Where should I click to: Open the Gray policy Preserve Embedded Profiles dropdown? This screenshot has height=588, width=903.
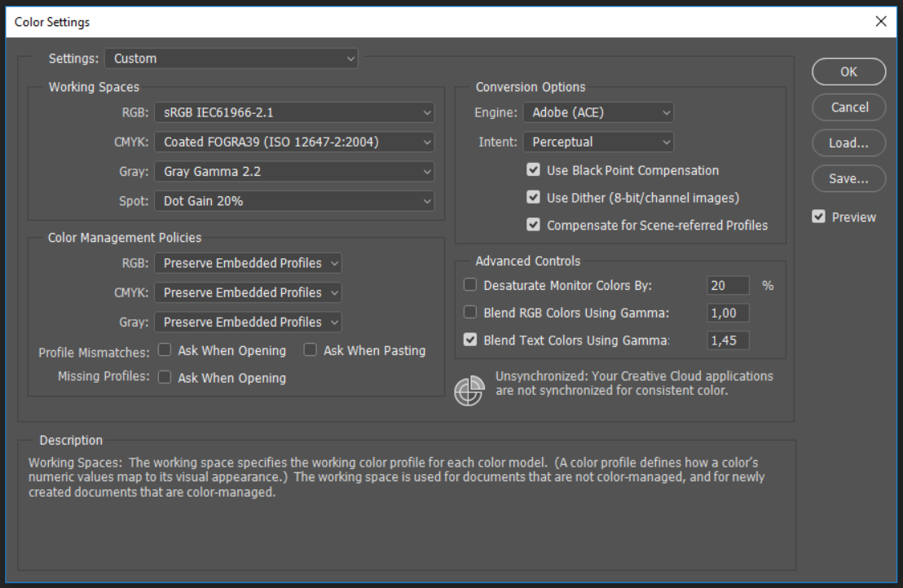[248, 323]
